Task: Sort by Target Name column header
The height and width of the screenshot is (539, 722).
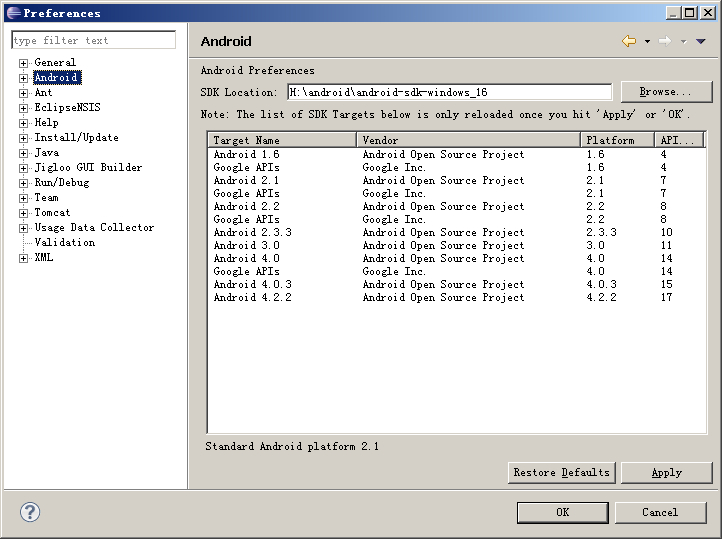Action: point(282,140)
